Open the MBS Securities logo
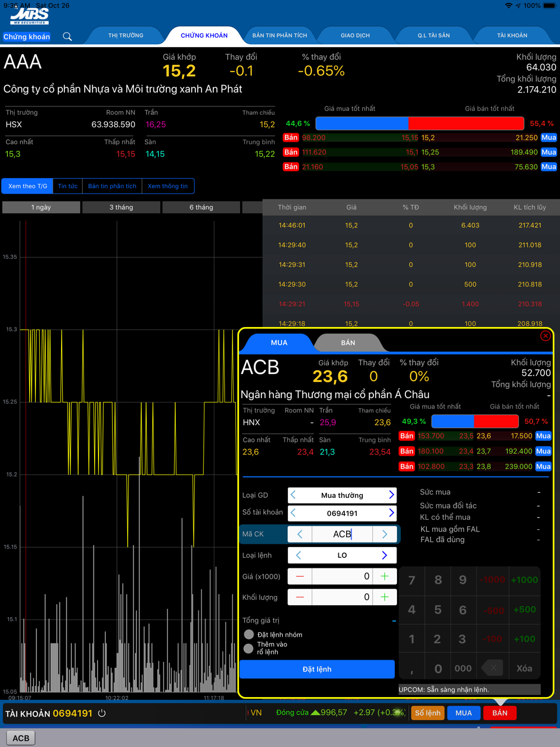 tap(29, 17)
